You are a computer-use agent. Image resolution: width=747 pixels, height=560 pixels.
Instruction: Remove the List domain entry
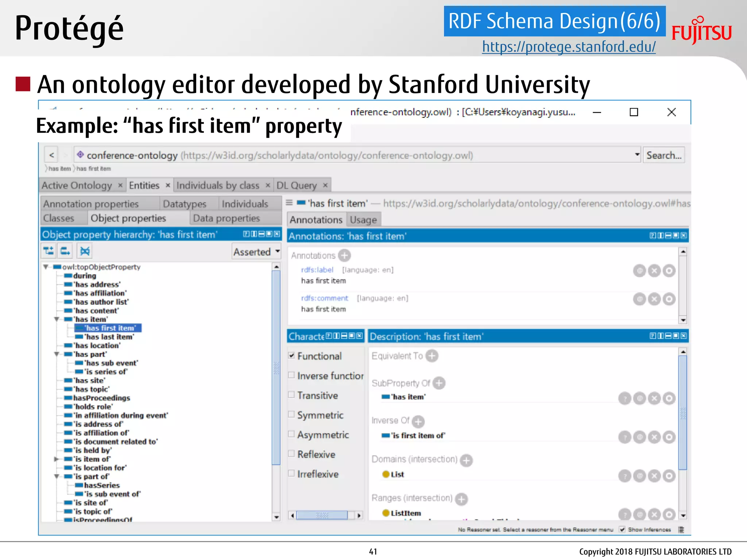654,476
